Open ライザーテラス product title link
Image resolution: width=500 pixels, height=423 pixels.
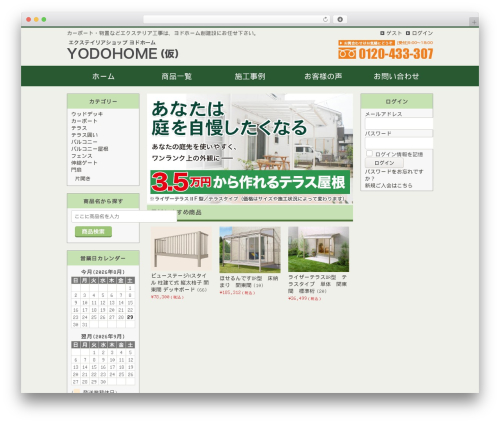click(x=318, y=284)
